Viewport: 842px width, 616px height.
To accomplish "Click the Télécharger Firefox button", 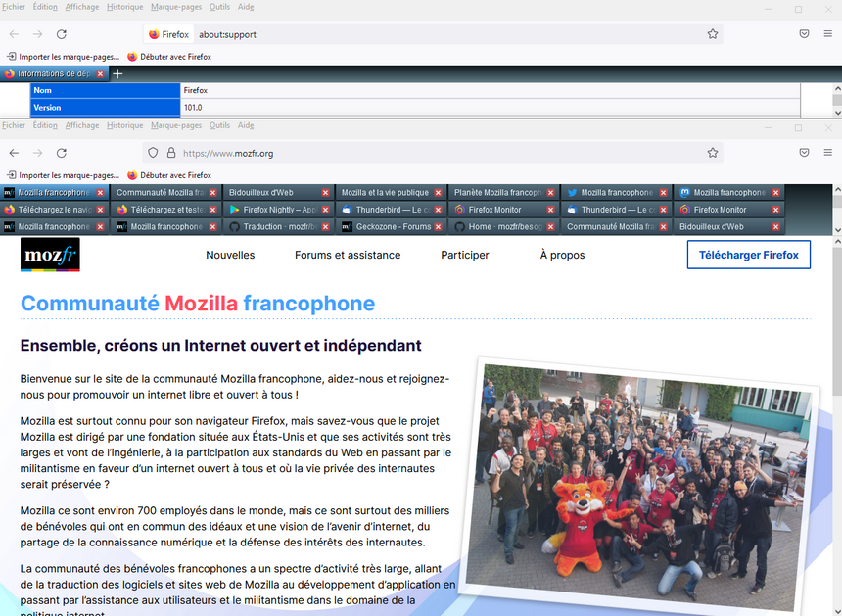I will point(749,255).
